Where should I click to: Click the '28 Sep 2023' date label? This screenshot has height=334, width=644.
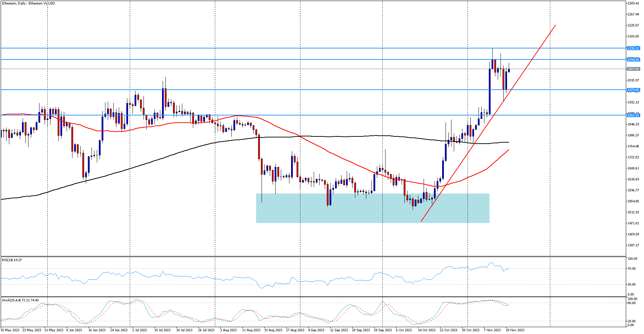[x=383, y=330]
